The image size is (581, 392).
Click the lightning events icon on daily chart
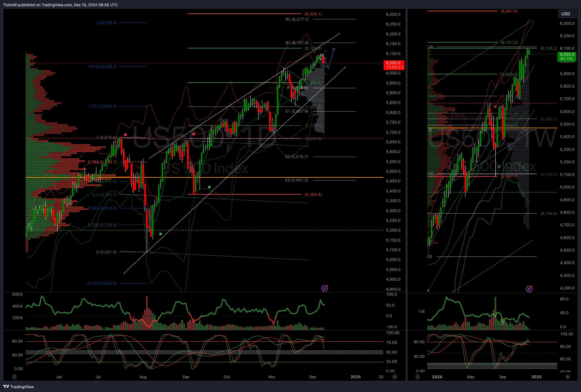click(325, 288)
